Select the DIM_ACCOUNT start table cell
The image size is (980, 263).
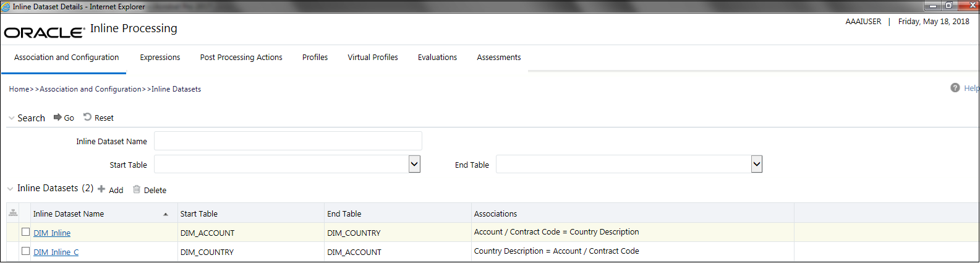click(208, 233)
